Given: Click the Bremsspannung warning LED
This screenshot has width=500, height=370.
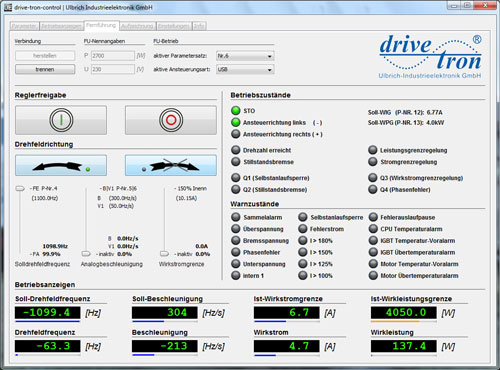Looking at the screenshot, I should click(236, 240).
